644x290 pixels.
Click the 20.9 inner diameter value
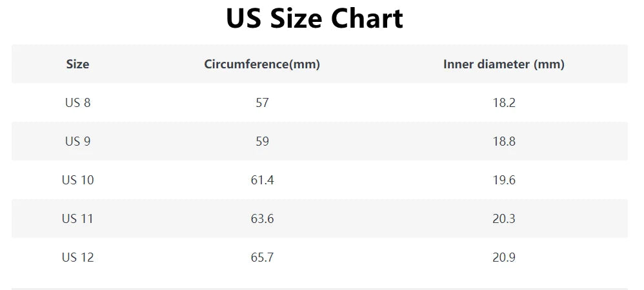click(503, 257)
